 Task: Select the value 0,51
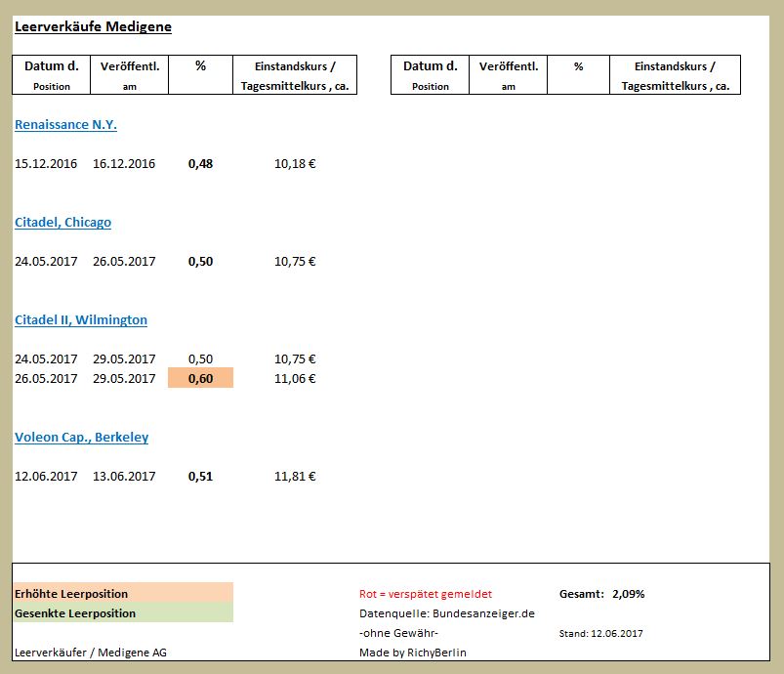(x=200, y=476)
